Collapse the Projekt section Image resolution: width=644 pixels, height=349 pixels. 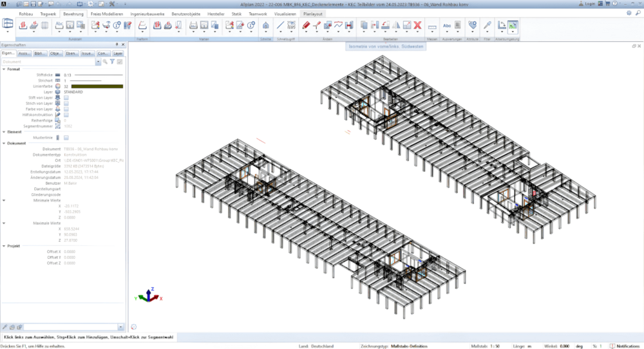pos(3,246)
